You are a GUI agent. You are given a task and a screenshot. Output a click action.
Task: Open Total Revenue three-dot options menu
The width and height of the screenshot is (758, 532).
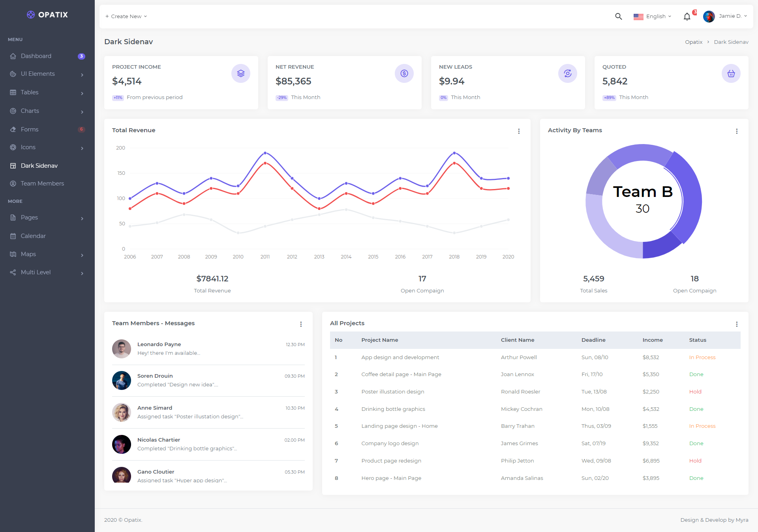click(519, 131)
